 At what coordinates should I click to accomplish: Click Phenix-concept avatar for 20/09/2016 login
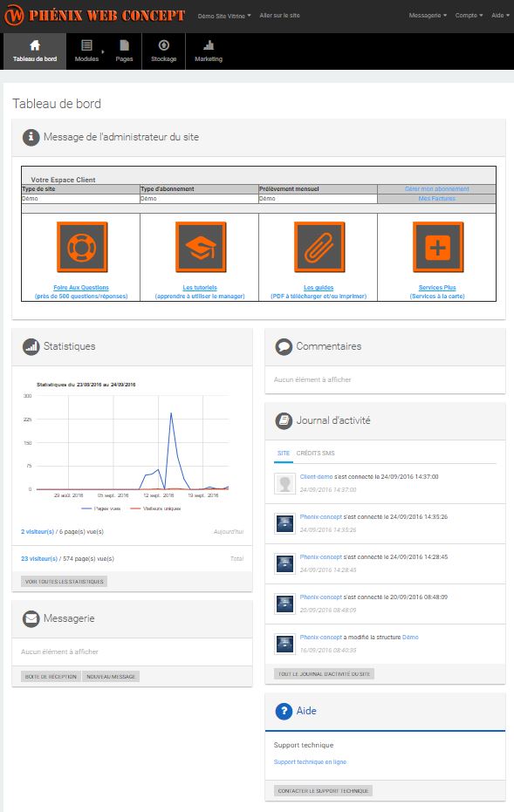click(284, 604)
